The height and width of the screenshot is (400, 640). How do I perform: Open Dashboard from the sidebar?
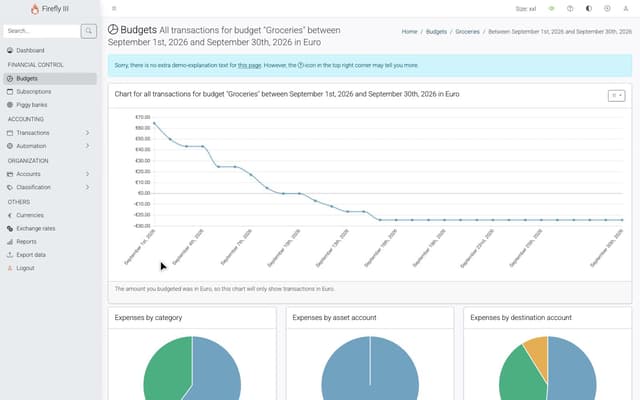click(50, 50)
